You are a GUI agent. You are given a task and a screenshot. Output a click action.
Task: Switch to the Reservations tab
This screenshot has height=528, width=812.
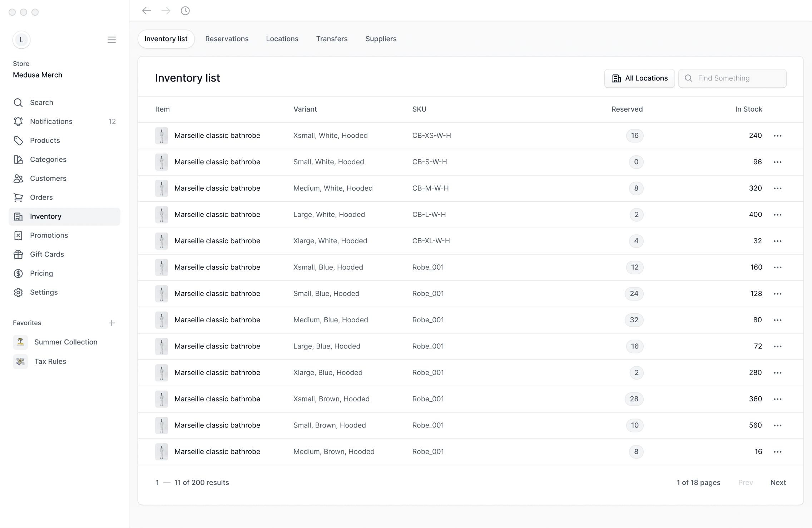click(227, 39)
